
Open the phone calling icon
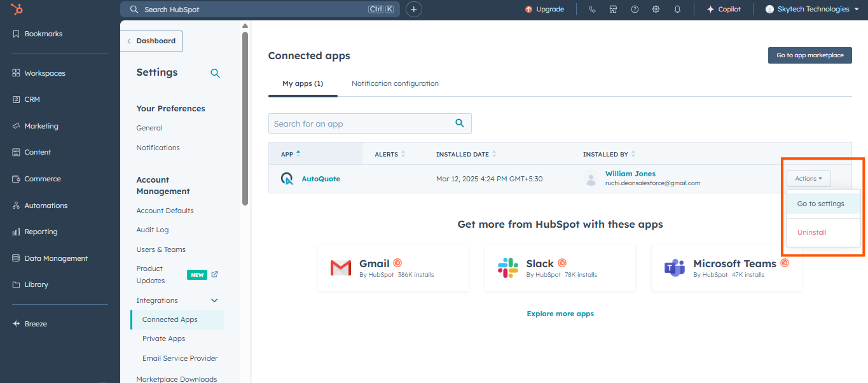tap(592, 10)
